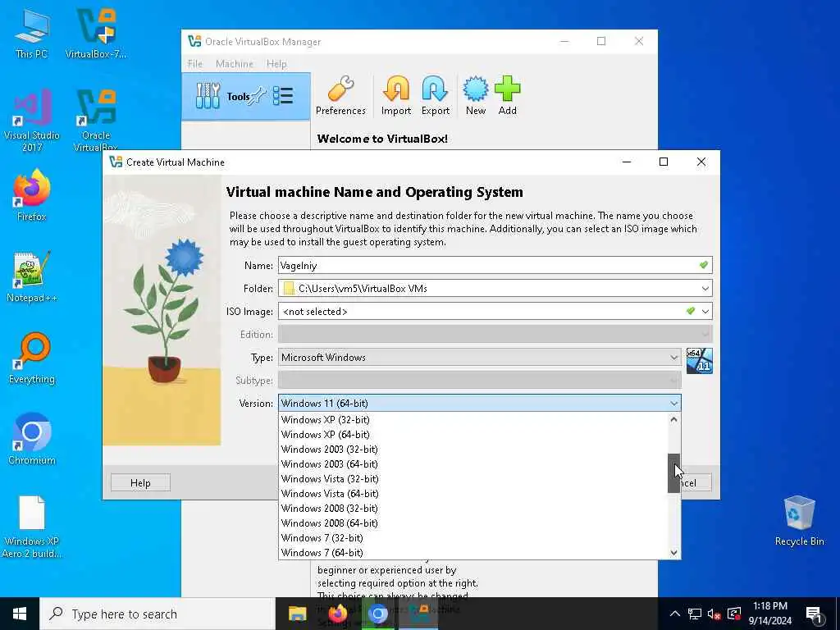Select the Windows XP Aero 2 build file
This screenshot has width=840, height=630.
coord(32,527)
